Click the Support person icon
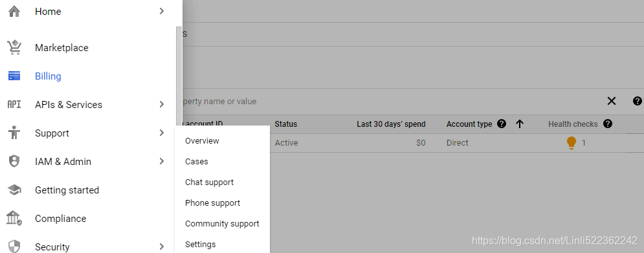 click(x=14, y=133)
